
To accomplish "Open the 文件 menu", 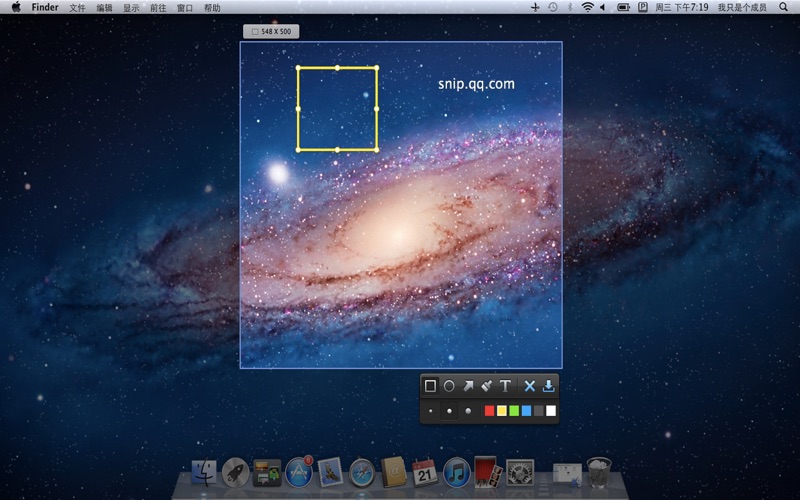I will 77,7.
